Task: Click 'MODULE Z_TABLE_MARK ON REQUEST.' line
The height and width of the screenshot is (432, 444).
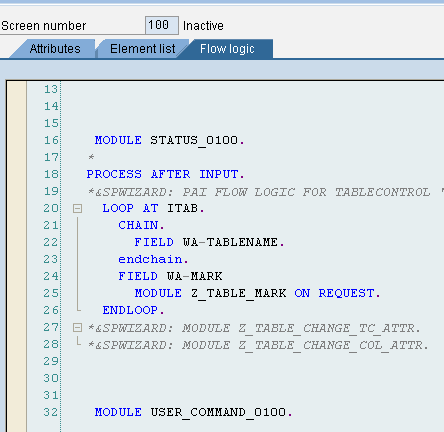Action: pyautogui.click(x=257, y=293)
